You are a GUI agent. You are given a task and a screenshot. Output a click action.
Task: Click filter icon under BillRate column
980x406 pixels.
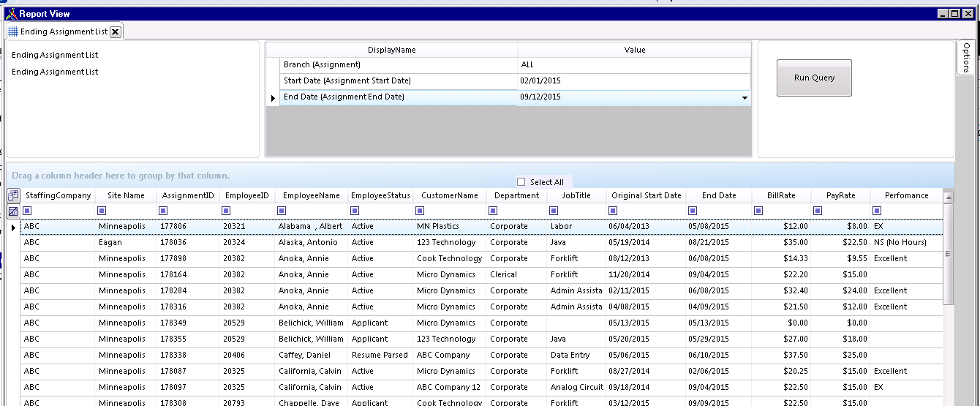[758, 211]
